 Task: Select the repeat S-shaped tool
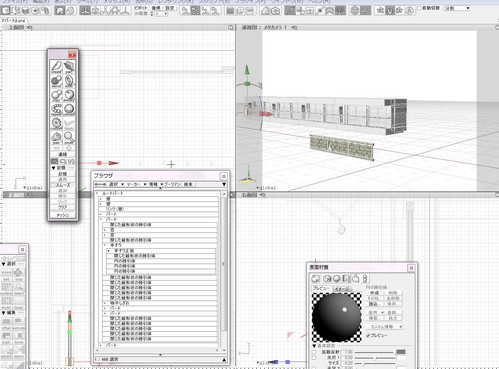pyautogui.click(x=56, y=109)
